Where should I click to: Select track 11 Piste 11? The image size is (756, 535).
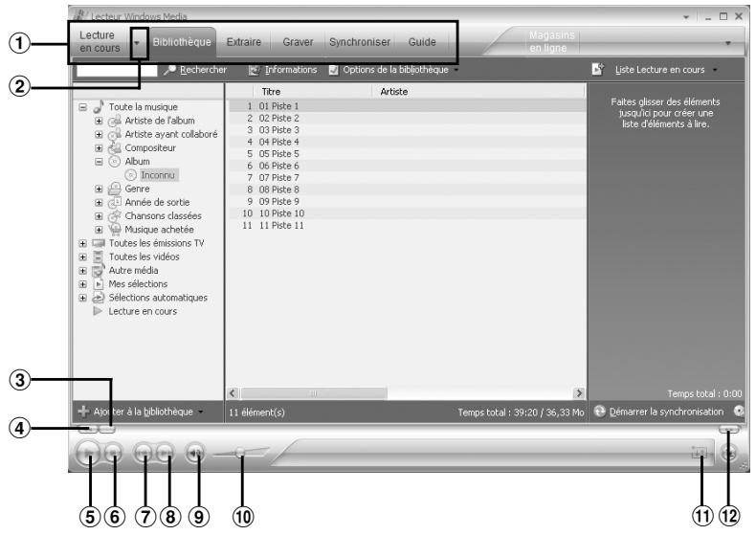pos(407,226)
